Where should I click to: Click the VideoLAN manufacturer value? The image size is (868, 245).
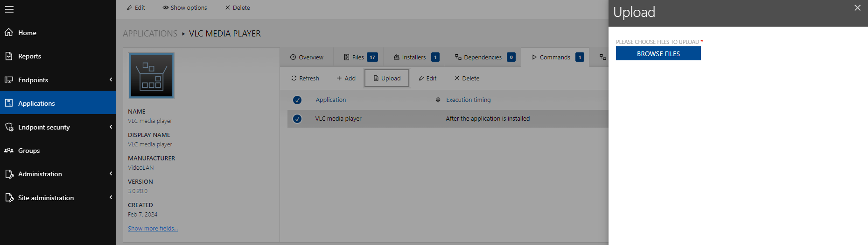coord(141,168)
